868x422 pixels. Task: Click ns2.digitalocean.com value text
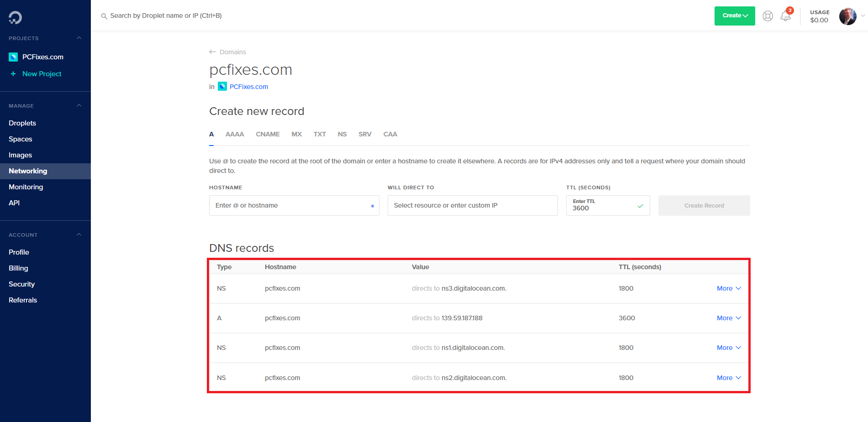474,378
